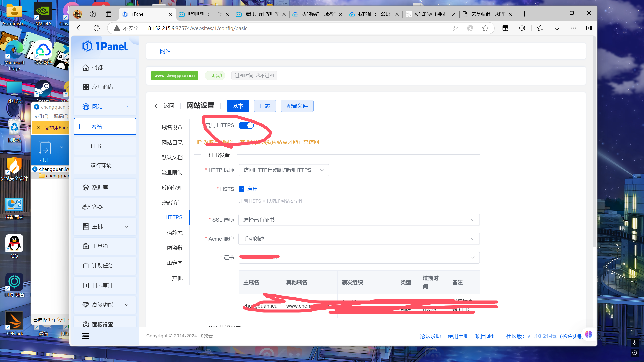Open the Acme 账户 dropdown
The height and width of the screenshot is (362, 644).
[359, 239]
